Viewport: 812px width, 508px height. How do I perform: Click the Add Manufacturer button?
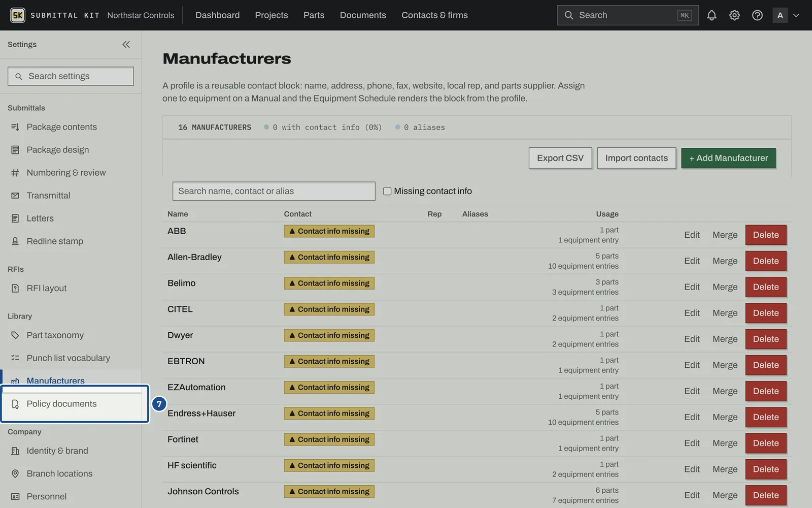pyautogui.click(x=728, y=158)
